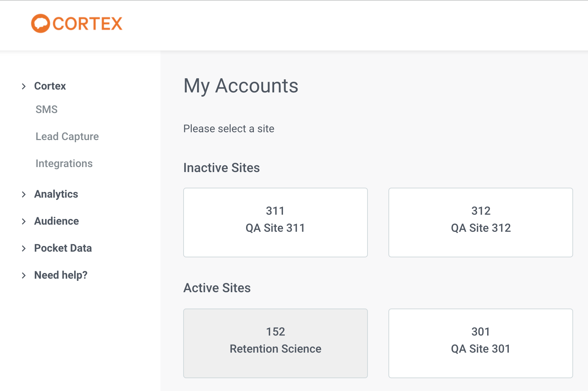Go to Lead Capture in sidebar

[67, 136]
